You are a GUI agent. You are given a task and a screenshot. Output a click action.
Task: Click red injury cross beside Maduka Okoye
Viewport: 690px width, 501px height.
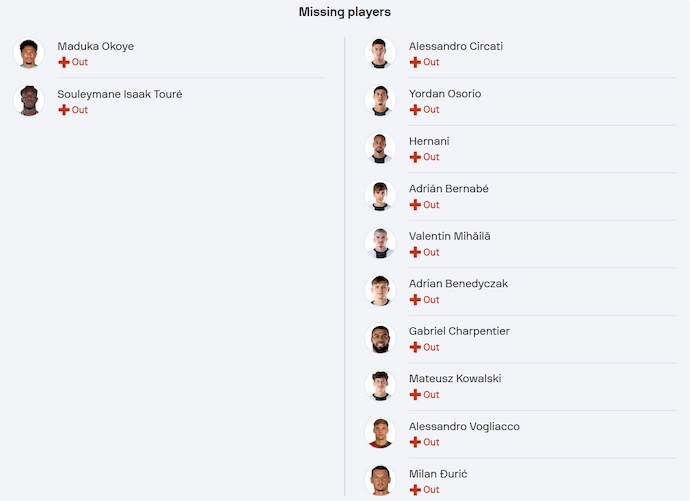64,62
